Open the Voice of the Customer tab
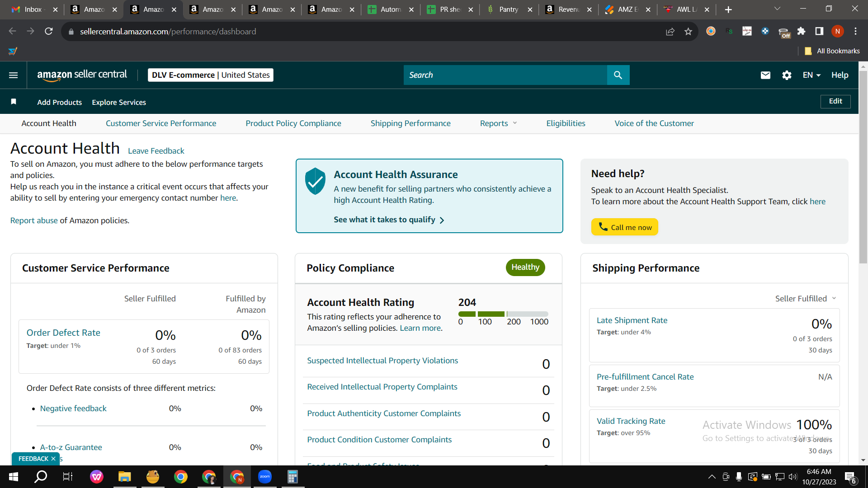 point(654,123)
